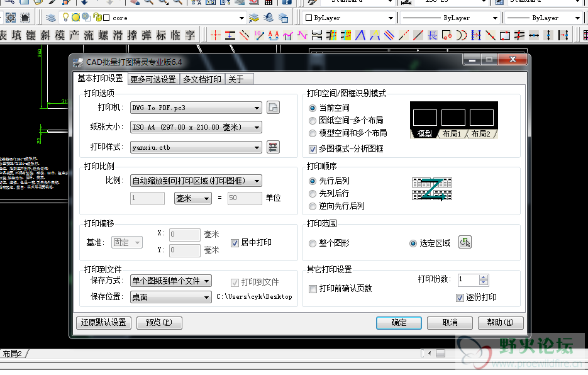Open the 保存位置 桌面 dropdown

(170, 297)
